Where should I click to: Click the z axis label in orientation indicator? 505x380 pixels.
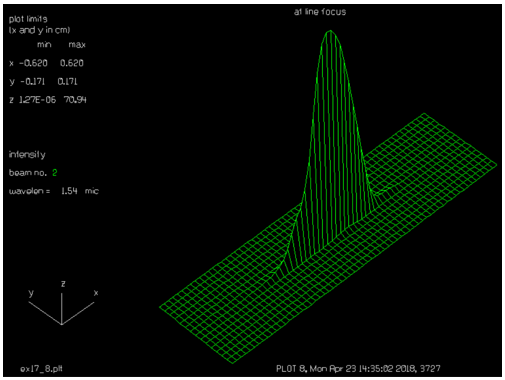pos(63,284)
